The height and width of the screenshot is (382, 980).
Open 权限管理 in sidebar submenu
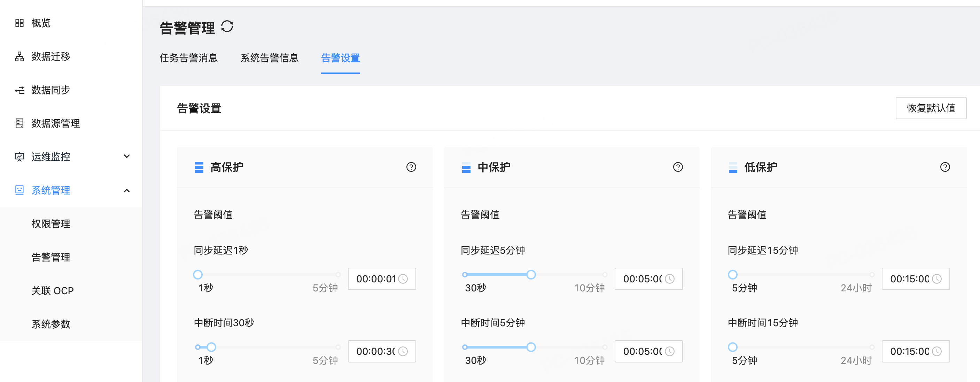point(50,224)
